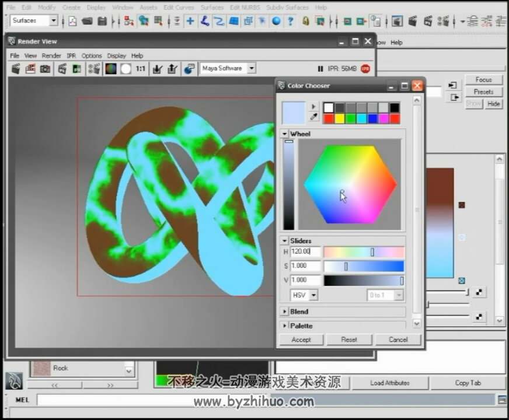Collapse the Sliders section

point(285,241)
